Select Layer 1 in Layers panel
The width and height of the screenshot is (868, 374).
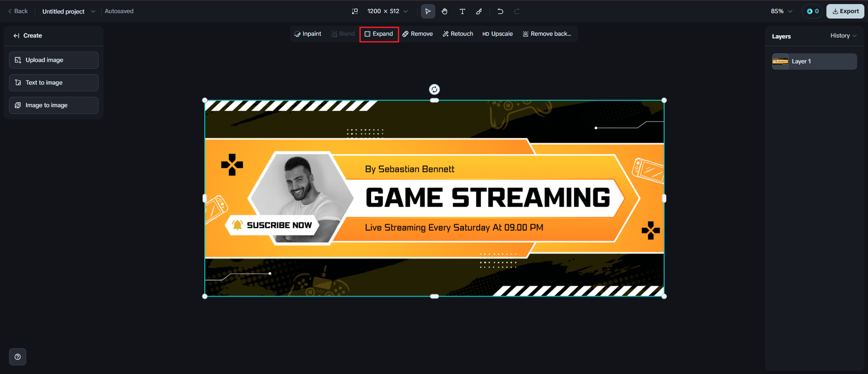point(814,62)
